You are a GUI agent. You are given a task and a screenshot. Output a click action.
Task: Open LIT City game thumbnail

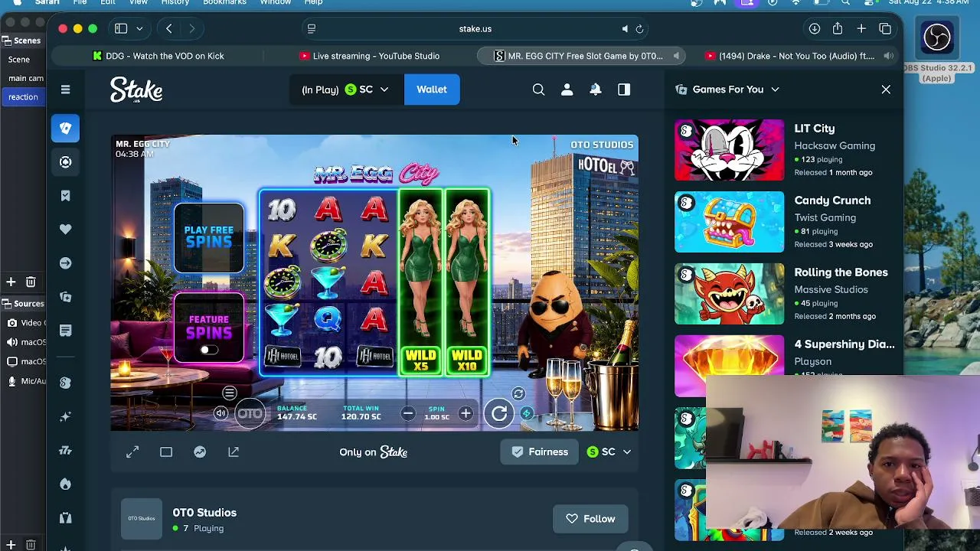[729, 150]
